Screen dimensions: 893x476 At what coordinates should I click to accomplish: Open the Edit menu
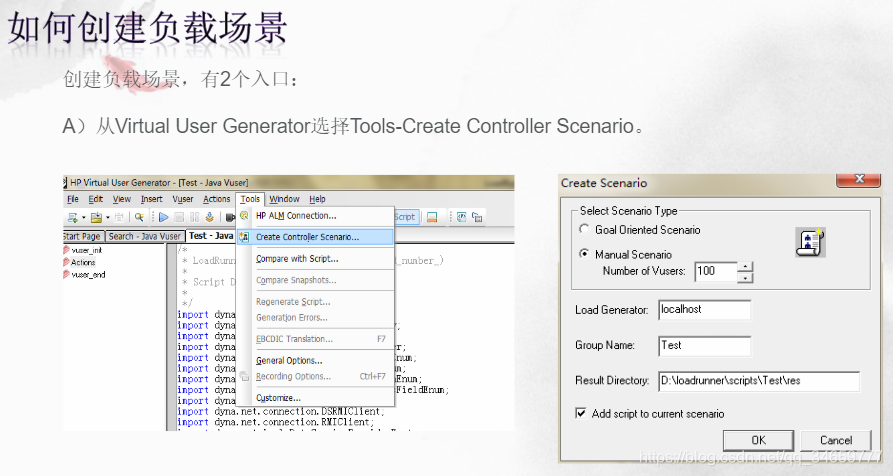[x=96, y=199]
